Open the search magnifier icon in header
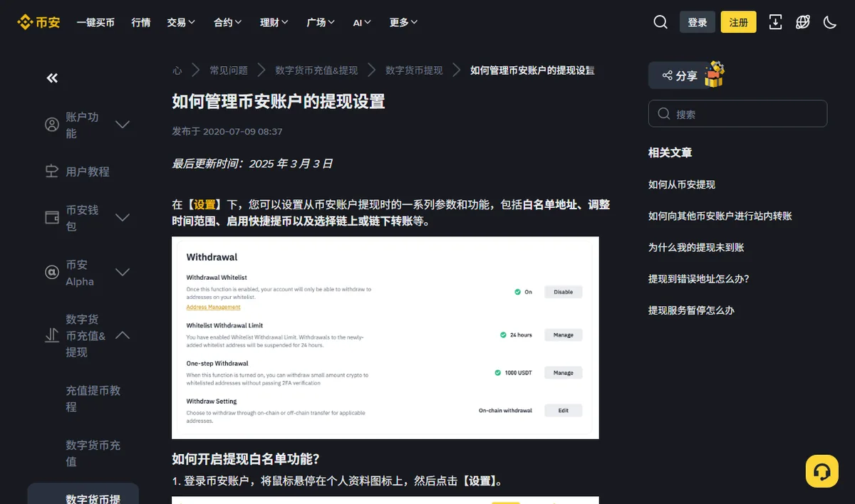The height and width of the screenshot is (504, 855). click(660, 22)
